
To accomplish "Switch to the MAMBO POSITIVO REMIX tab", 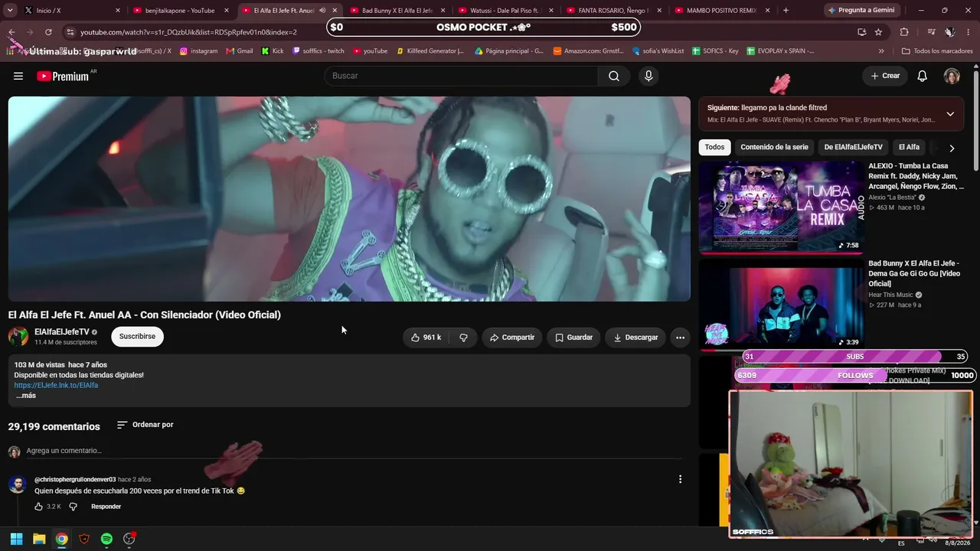I will 724,11.
